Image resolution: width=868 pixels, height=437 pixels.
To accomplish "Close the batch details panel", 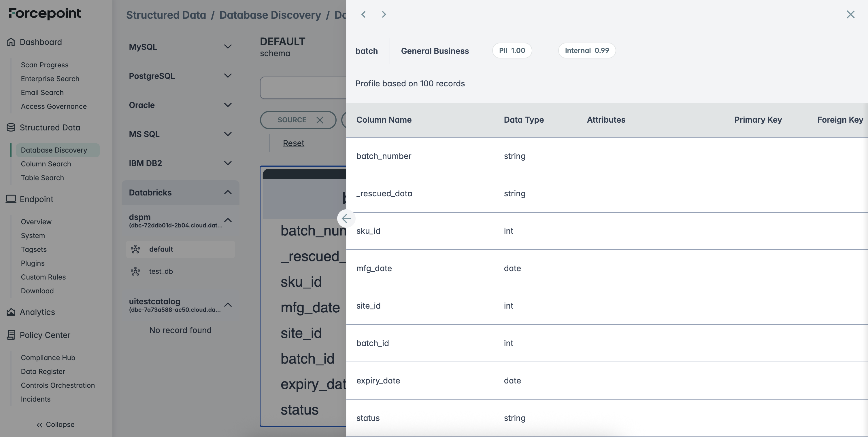I will (x=850, y=14).
